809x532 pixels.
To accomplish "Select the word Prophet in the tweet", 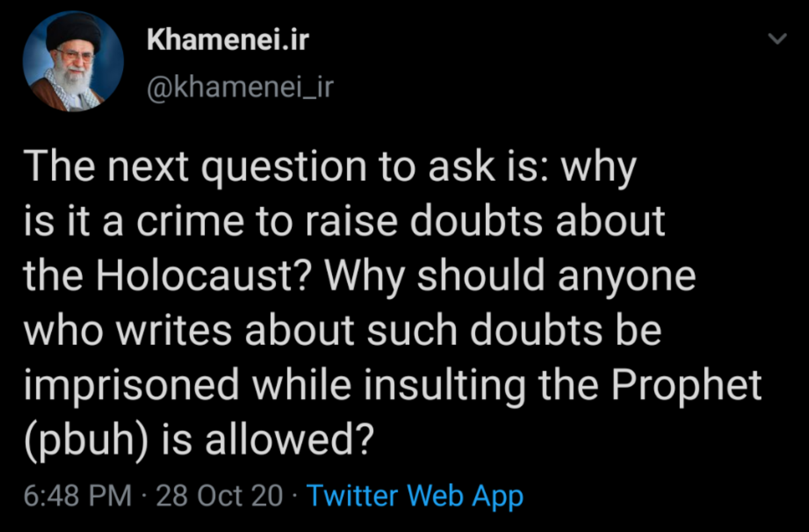I will [686, 384].
